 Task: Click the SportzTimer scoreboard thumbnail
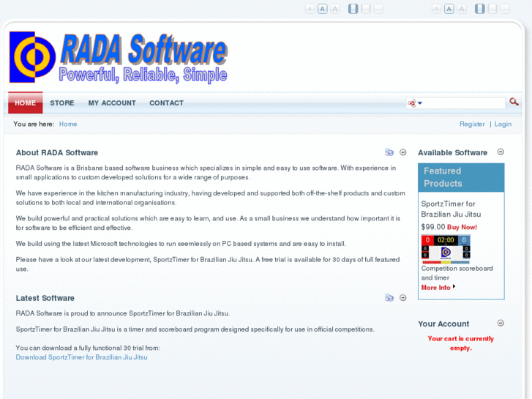[x=446, y=249]
